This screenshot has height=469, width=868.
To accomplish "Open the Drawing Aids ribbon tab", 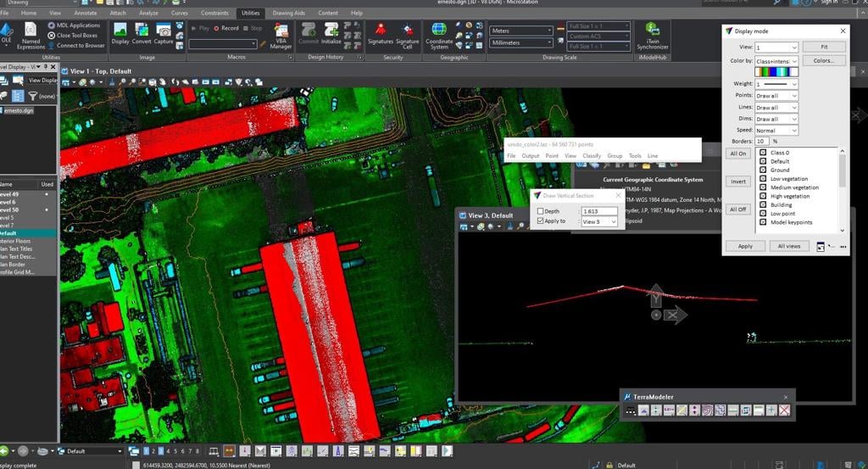I will coord(289,14).
